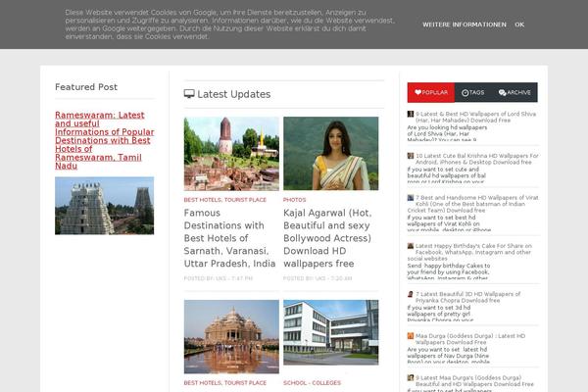Click the monitor icon beside Latest Updates
Image resolution: width=588 pixels, height=392 pixels.
(189, 94)
